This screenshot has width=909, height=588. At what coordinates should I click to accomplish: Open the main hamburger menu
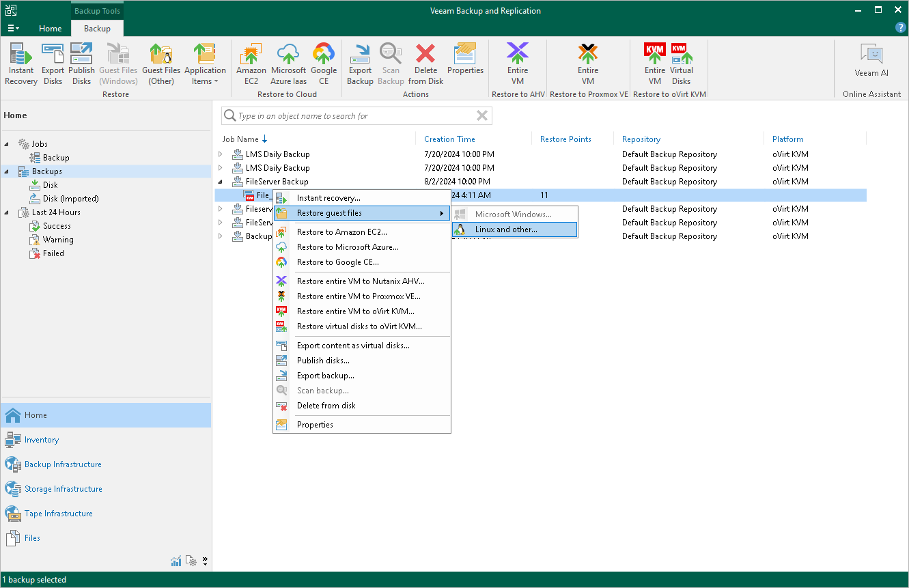[13, 28]
